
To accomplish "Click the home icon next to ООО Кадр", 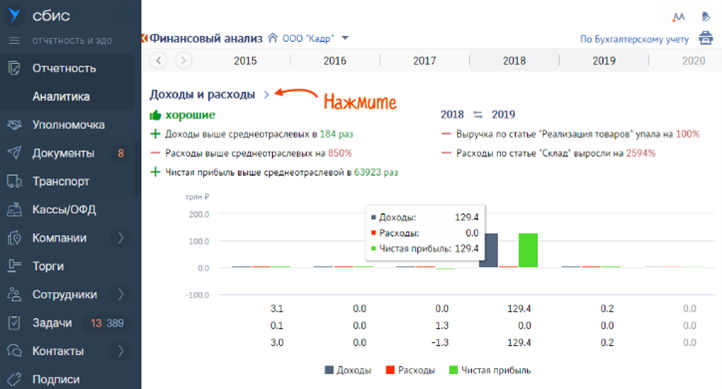I will coord(273,38).
